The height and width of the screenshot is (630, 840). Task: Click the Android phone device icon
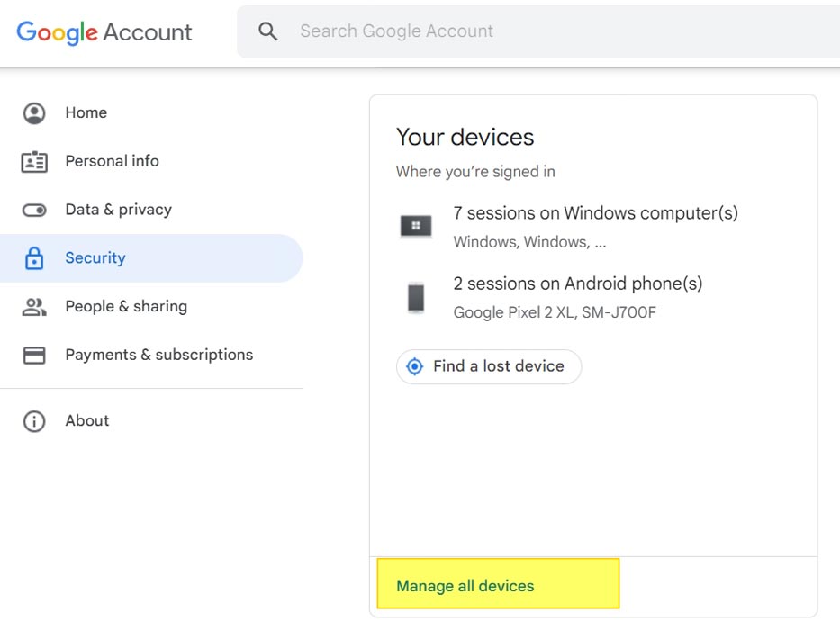coord(416,297)
